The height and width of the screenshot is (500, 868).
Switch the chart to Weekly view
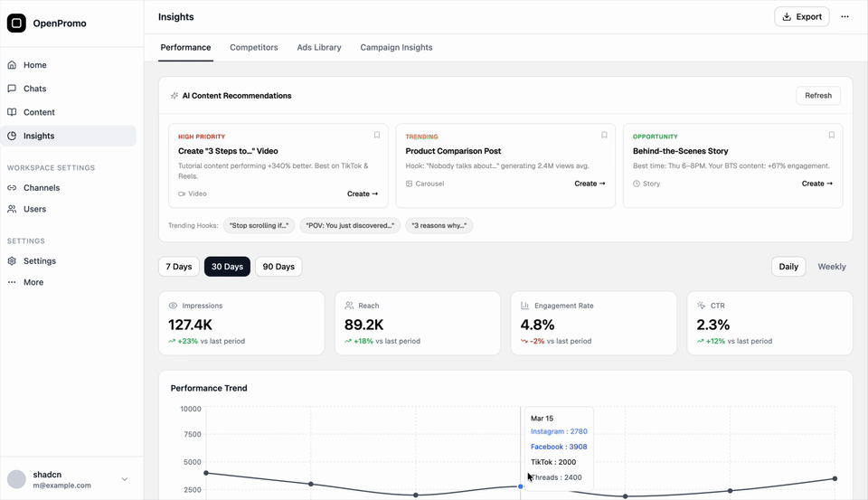tap(832, 267)
